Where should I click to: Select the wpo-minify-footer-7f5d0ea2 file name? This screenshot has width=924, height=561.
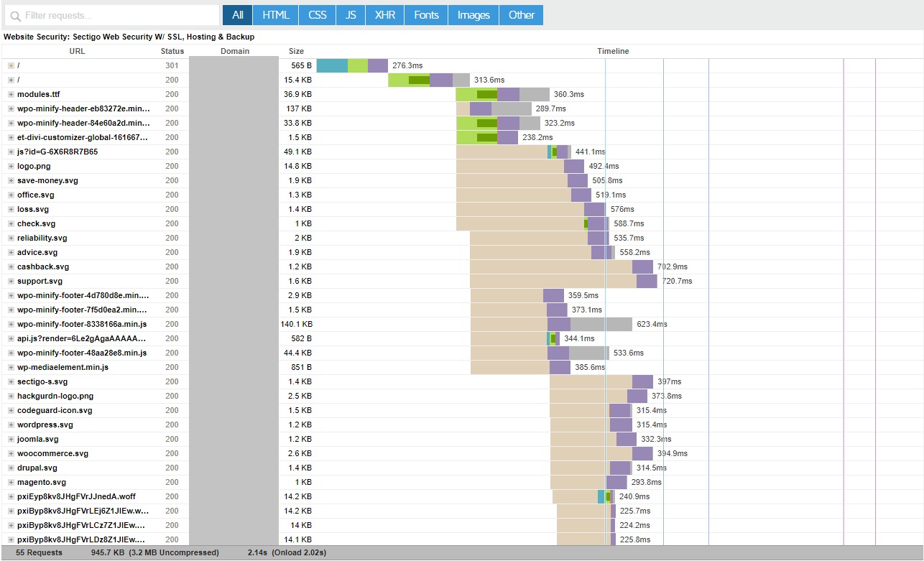coord(83,310)
